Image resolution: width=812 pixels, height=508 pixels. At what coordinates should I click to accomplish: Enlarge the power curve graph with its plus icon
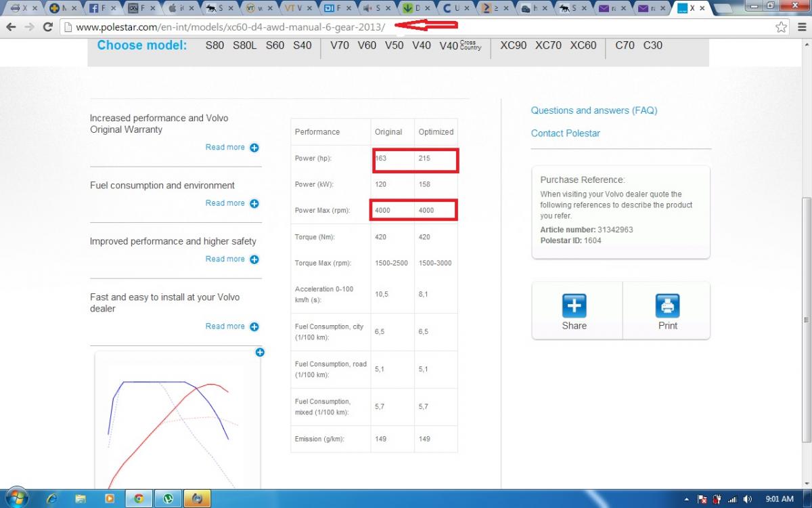(260, 352)
